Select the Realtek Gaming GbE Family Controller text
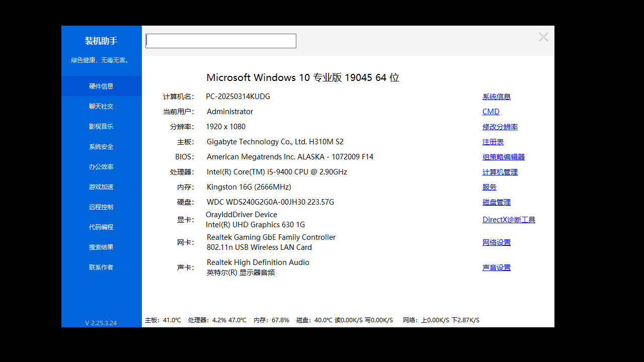Image resolution: width=644 pixels, height=362 pixels. point(271,237)
